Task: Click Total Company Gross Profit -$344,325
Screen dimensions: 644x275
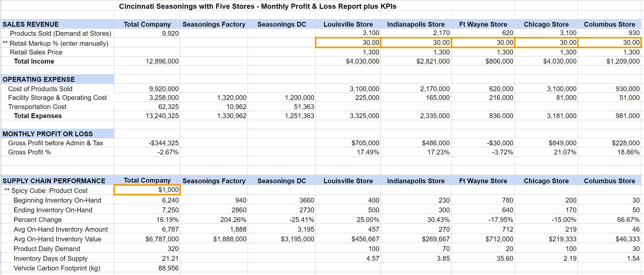Action: [164, 143]
